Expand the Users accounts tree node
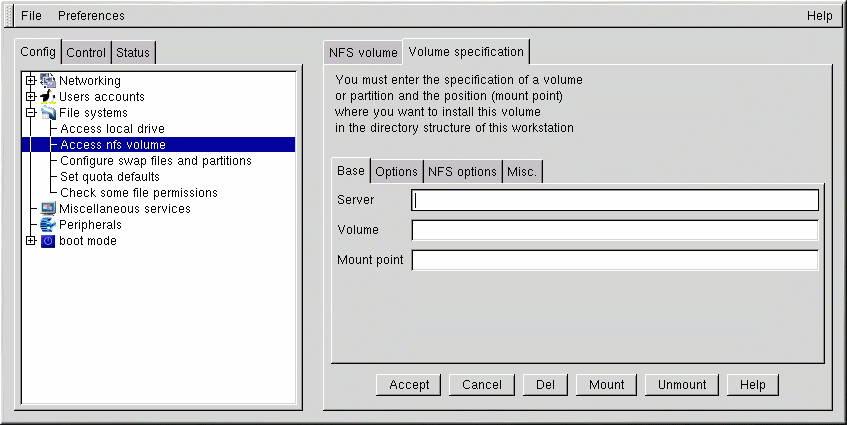 coord(31,97)
